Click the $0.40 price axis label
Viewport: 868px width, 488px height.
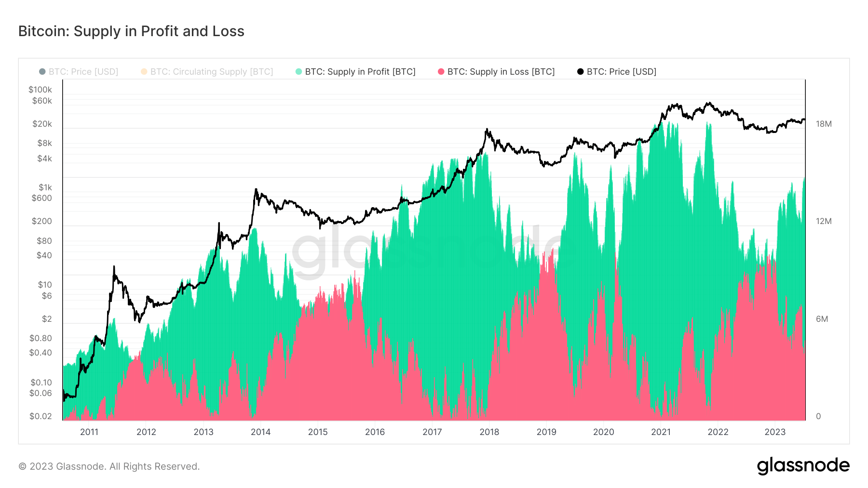(x=41, y=353)
